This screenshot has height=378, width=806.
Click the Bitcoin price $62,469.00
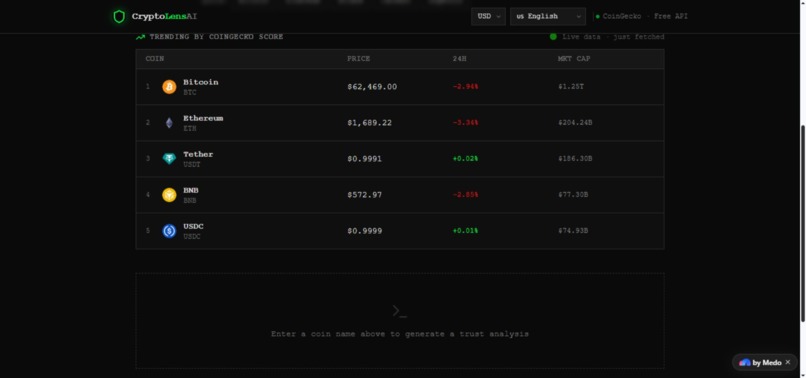(x=372, y=87)
